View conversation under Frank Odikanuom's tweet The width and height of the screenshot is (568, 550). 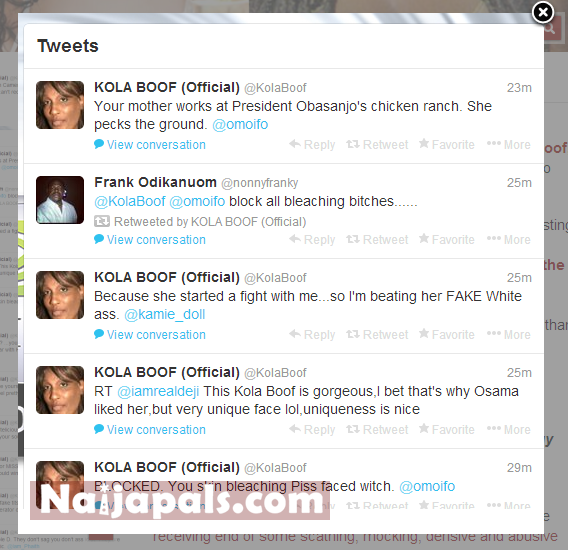150,239
